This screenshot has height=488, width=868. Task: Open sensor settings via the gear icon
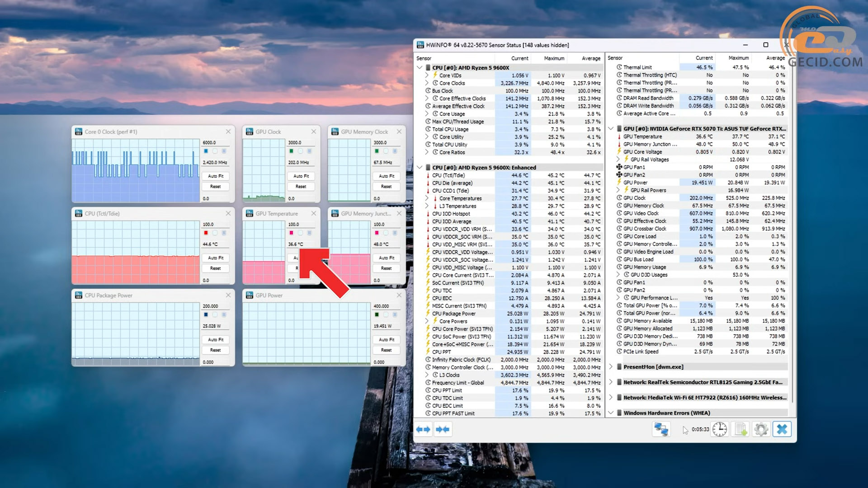point(761,429)
